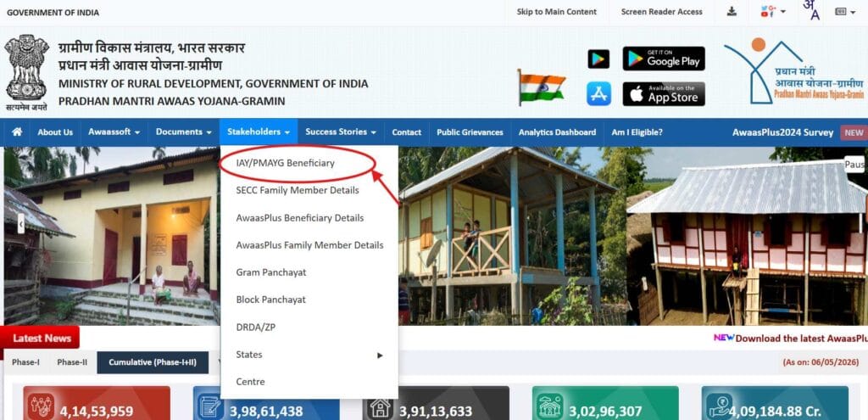Click the rupee hand icon beside 4,09,184.88 Cr.
The image size is (868, 420).
coord(721,406)
